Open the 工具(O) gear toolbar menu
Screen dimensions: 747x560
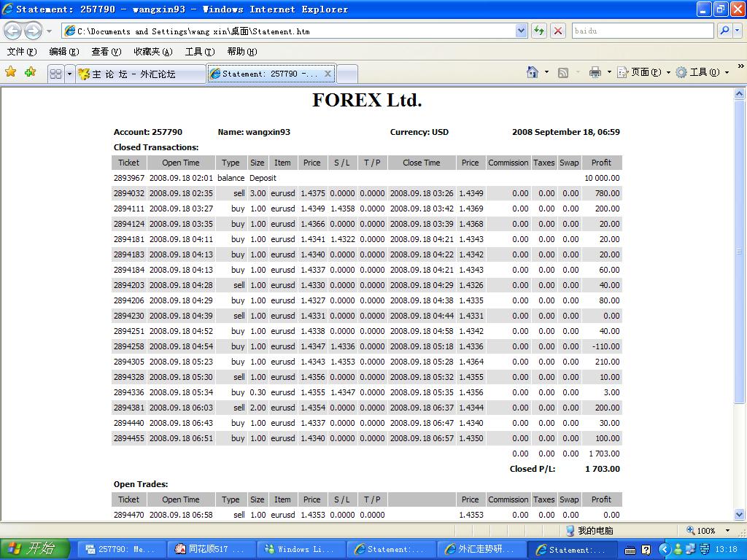pyautogui.click(x=703, y=72)
